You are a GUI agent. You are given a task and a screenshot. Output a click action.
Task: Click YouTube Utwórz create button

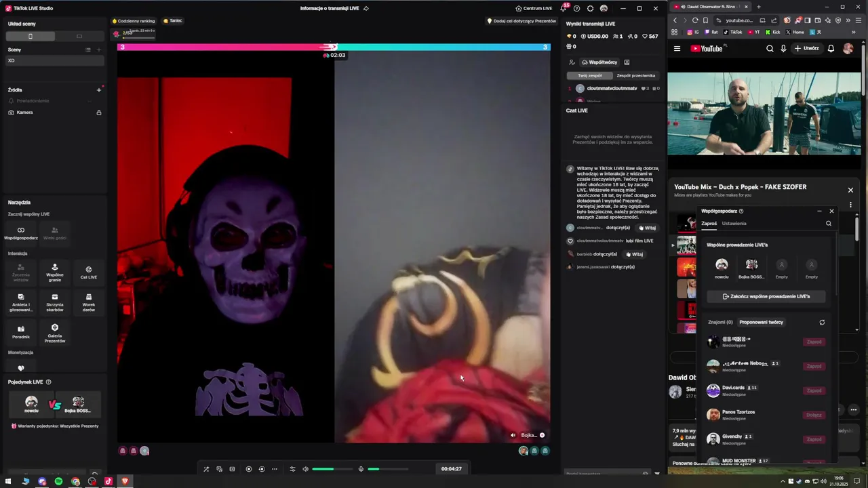806,49
